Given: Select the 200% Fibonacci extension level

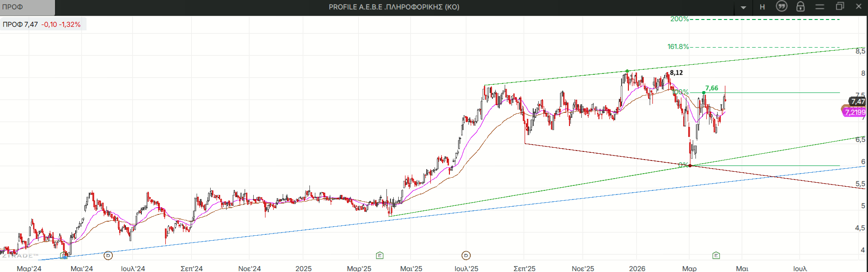Looking at the screenshot, I should 679,19.
